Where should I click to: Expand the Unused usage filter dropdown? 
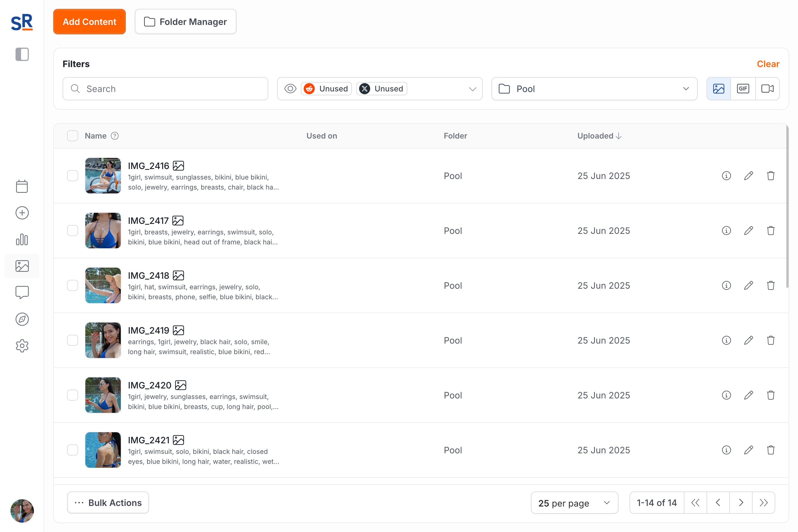[472, 89]
